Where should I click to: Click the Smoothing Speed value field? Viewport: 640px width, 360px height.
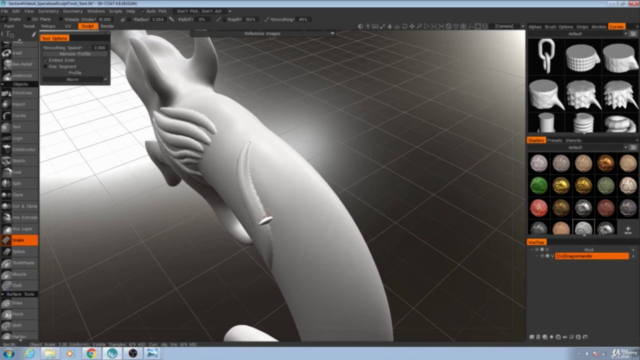click(99, 48)
